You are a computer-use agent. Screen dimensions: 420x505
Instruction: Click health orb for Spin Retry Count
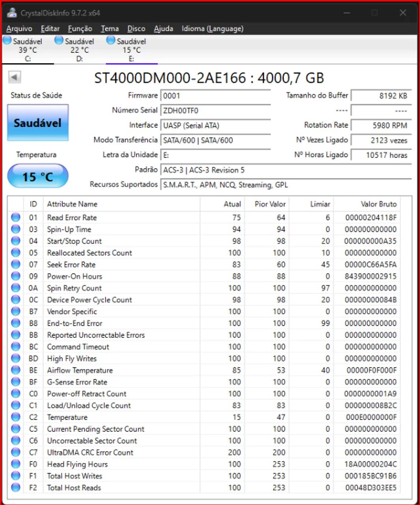15,288
